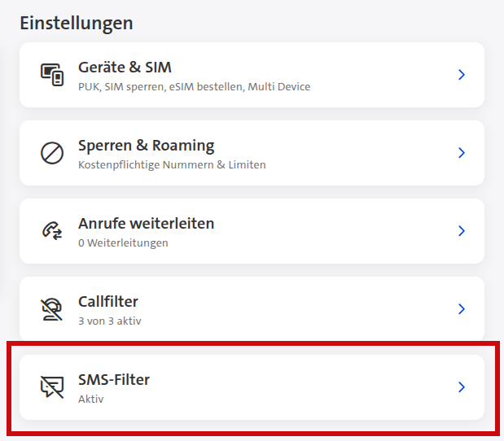
Task: Click the Sperren & Roaming blocked-circle icon
Action: [52, 153]
